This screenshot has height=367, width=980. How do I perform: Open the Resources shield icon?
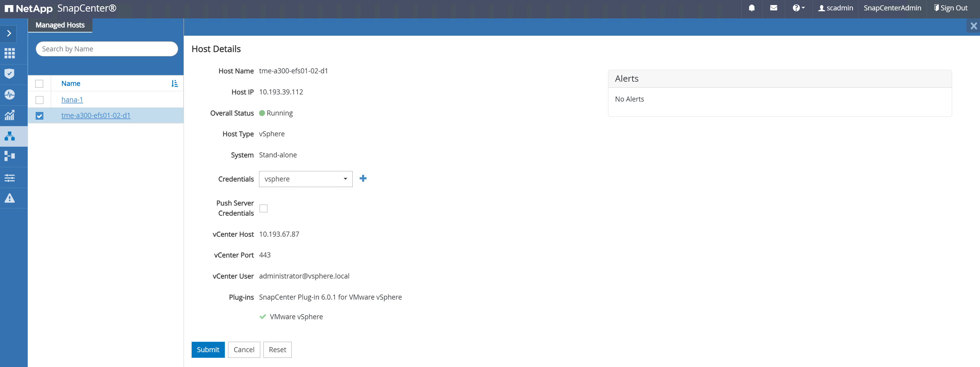pos(10,73)
